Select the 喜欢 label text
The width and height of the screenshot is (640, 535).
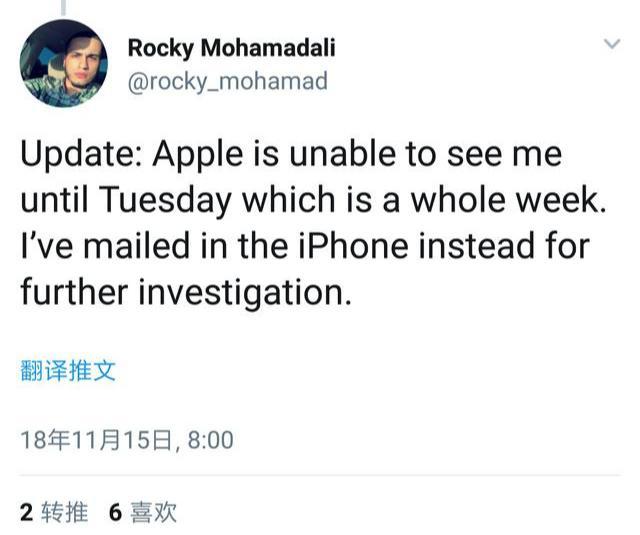153,512
